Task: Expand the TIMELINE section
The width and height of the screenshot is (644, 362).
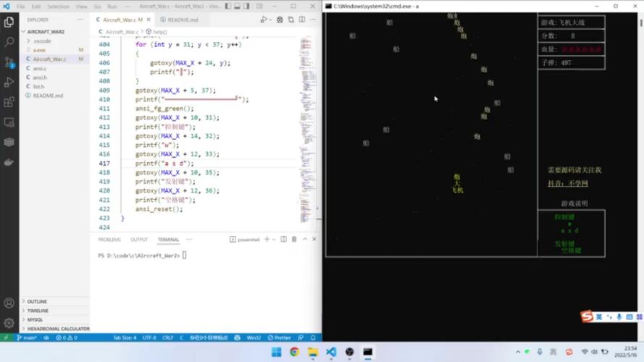Action: pyautogui.click(x=54, y=311)
